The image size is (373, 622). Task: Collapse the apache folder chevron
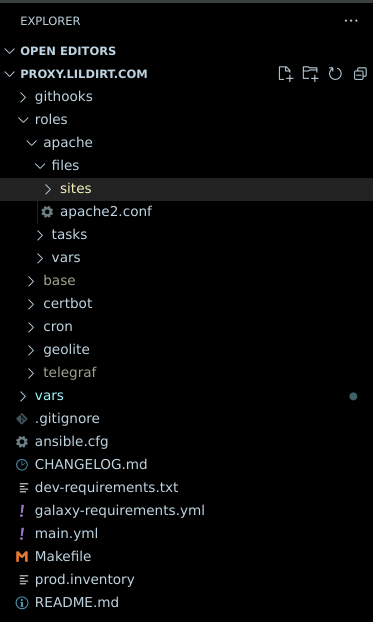(x=32, y=142)
